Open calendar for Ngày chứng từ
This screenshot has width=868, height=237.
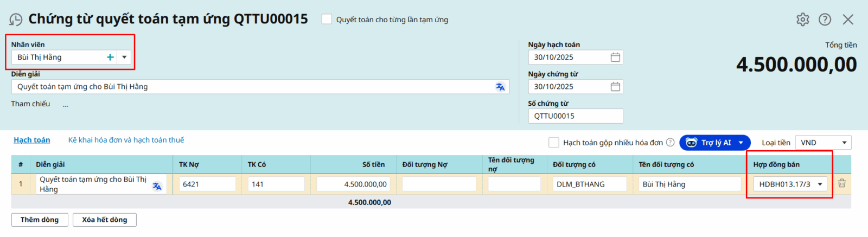pos(615,87)
